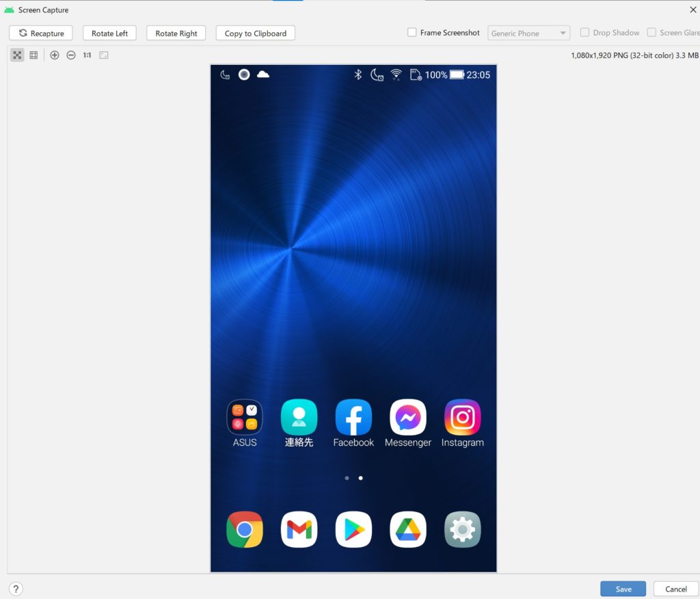Click the Wi-Fi status bar icon
This screenshot has width=700, height=599.
click(x=396, y=75)
